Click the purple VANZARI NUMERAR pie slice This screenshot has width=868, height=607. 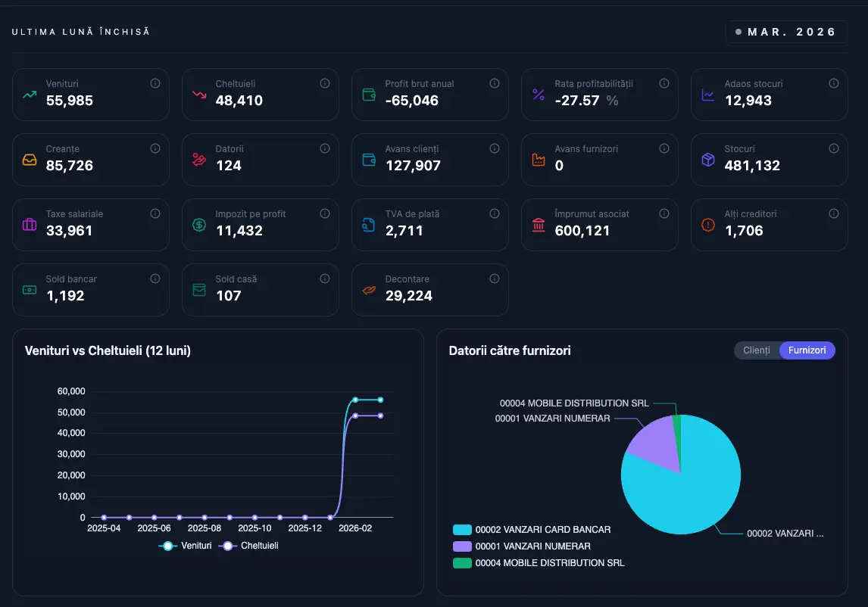[x=656, y=443]
